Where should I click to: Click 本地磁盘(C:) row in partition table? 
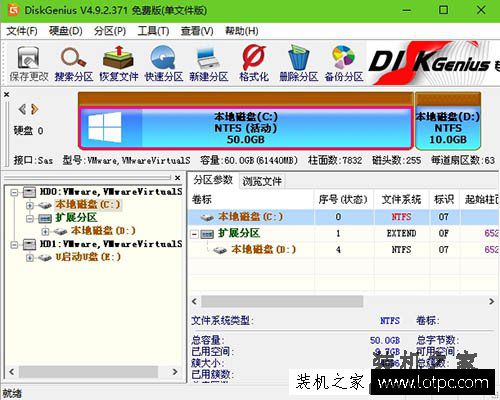(x=344, y=217)
